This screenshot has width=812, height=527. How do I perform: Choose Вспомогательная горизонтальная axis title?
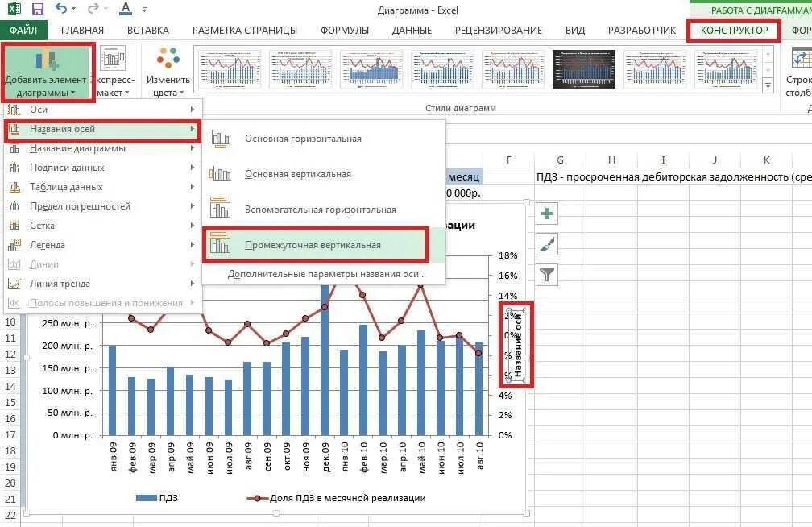324,210
